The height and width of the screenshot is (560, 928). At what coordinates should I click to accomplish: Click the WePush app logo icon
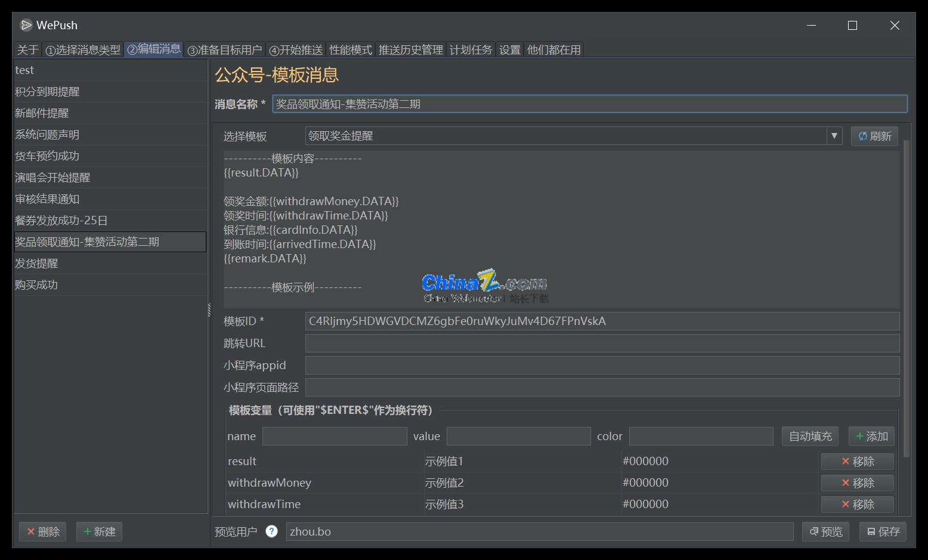point(26,25)
